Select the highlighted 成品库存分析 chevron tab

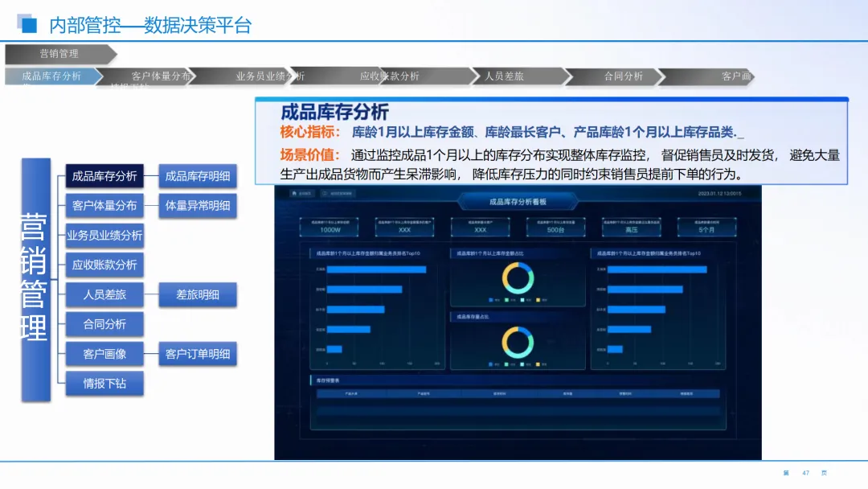[x=54, y=76]
